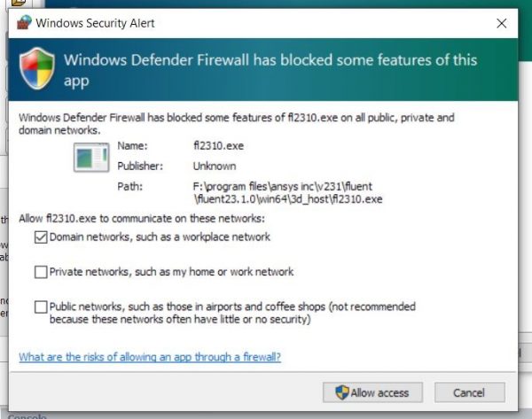The image size is (532, 419).
Task: Open 'What are the risks of allowing' link
Action: [150, 357]
